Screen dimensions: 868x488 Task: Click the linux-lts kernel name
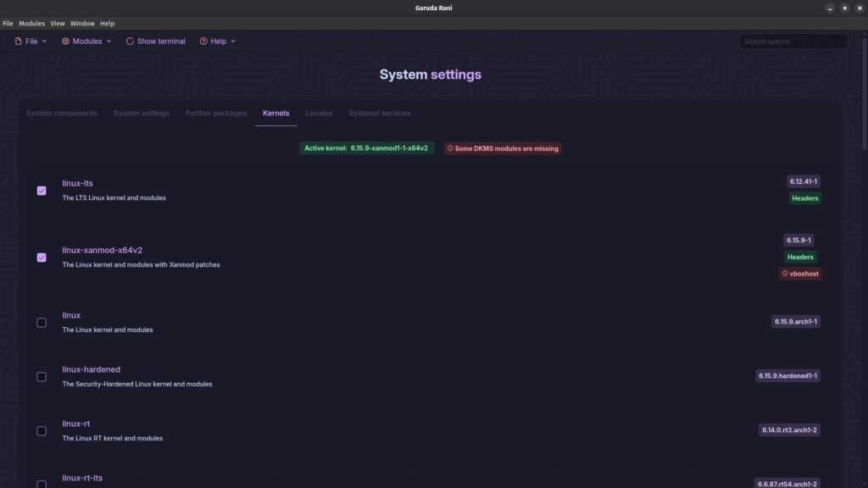[x=77, y=183]
